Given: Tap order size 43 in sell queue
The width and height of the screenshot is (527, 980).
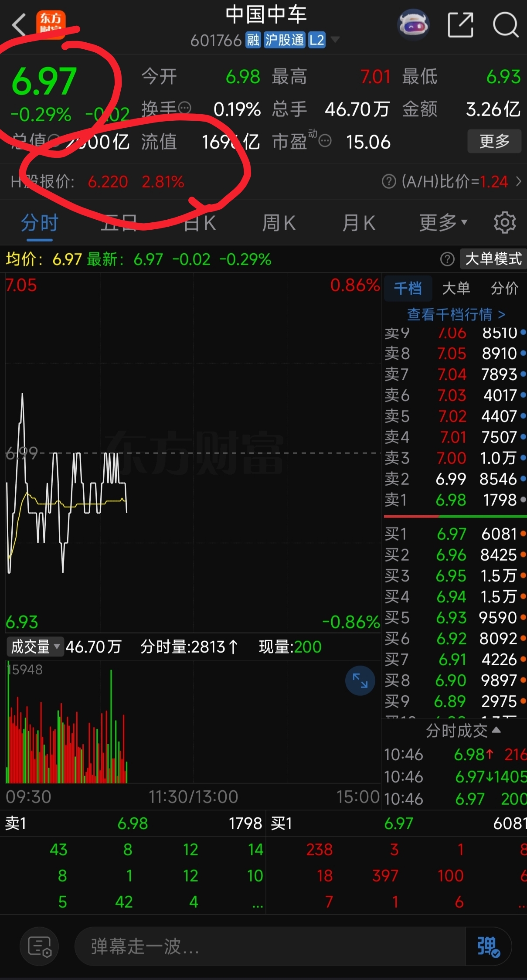Looking at the screenshot, I should [x=58, y=849].
